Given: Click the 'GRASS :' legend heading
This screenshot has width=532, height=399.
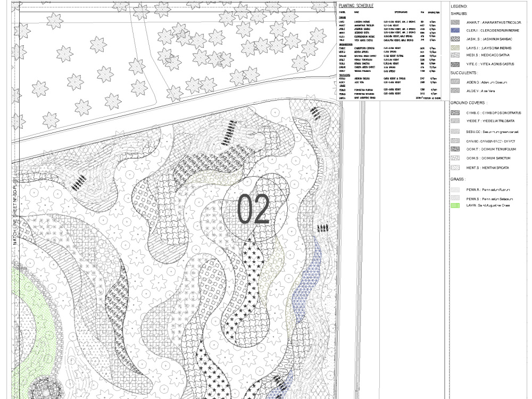Looking at the screenshot, I should (x=458, y=179).
